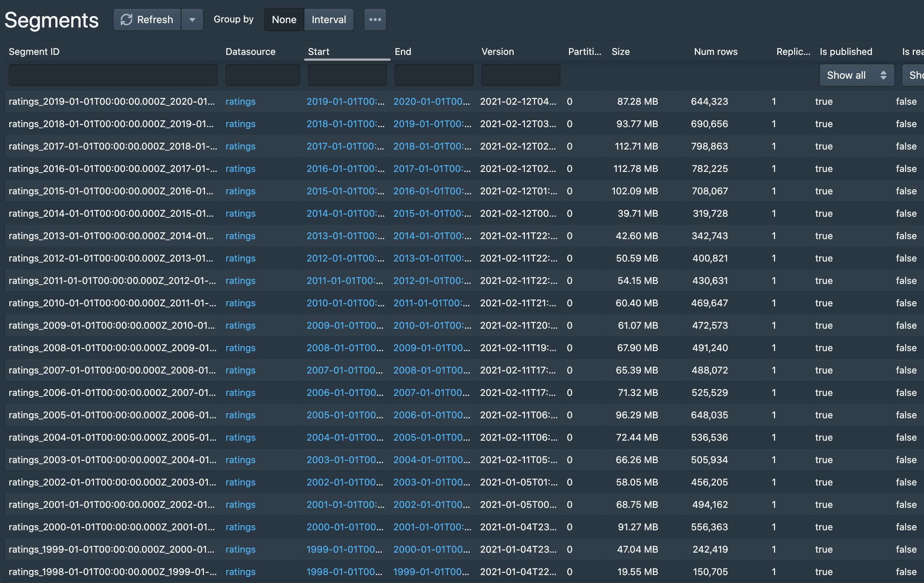The height and width of the screenshot is (583, 924).
Task: Click the 47.04 MB size cell
Action: click(x=637, y=549)
